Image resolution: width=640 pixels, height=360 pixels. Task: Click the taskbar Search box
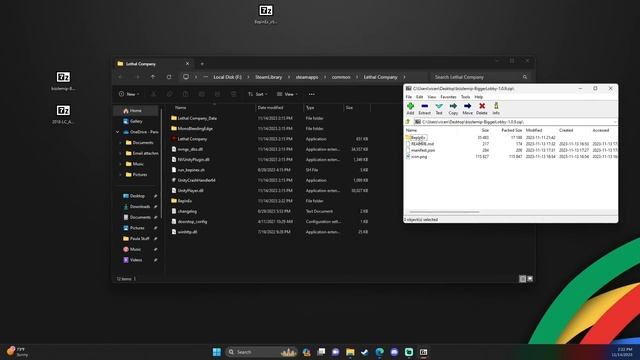261,352
